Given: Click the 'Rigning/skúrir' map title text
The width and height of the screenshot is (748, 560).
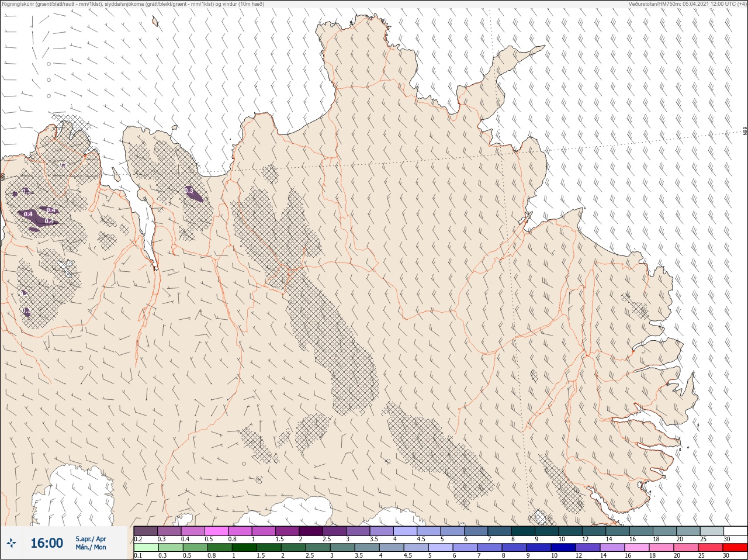Looking at the screenshot, I should [x=133, y=4].
